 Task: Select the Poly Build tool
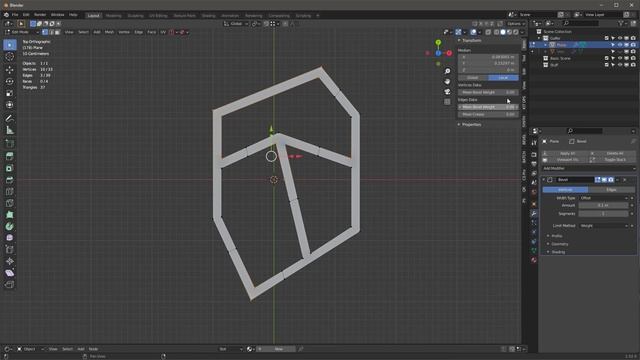tap(10, 215)
